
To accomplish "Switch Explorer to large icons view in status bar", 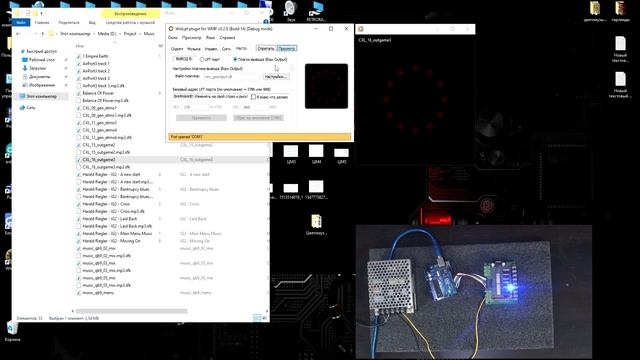I will click(x=264, y=318).
